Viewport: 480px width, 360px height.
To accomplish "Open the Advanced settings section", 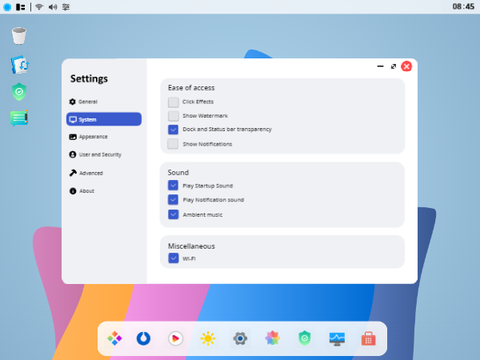I will click(86, 173).
